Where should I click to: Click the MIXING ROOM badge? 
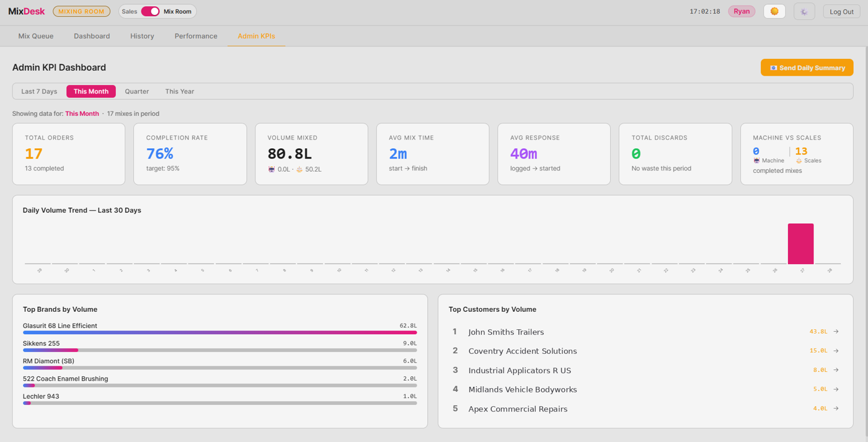82,11
